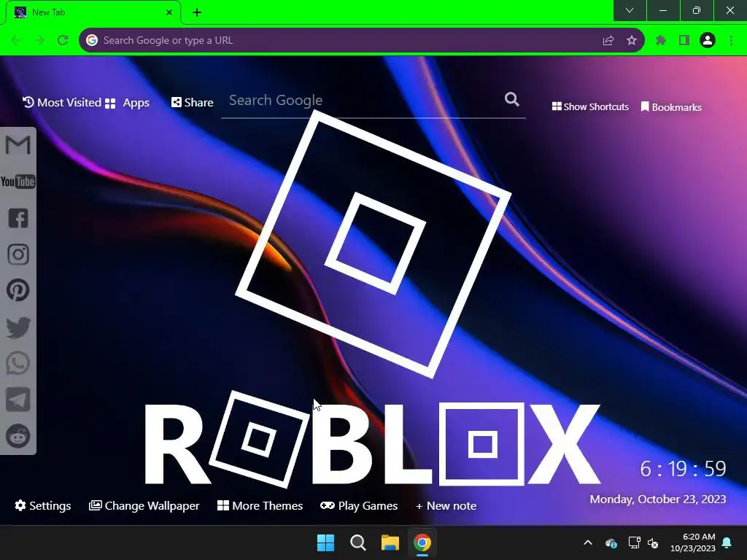Viewport: 747px width, 560px height.
Task: Click the 6:19:59 clock display
Action: coord(683,469)
